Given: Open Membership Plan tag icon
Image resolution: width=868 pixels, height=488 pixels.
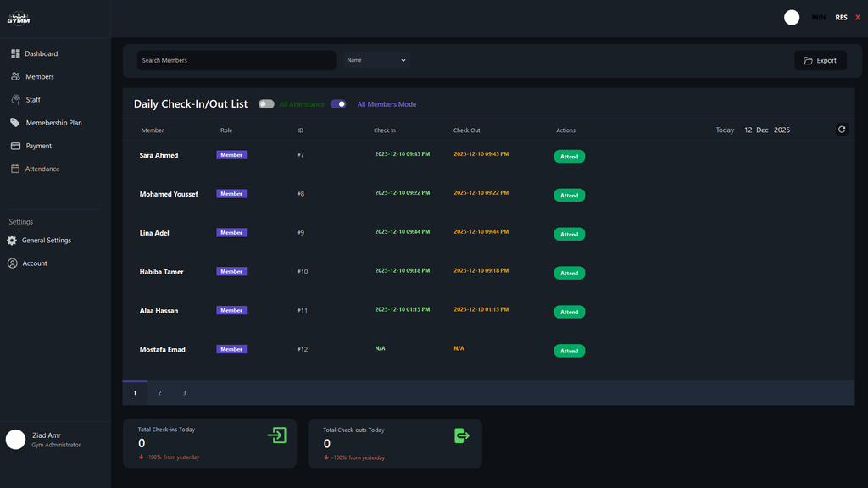Looking at the screenshot, I should tap(15, 123).
